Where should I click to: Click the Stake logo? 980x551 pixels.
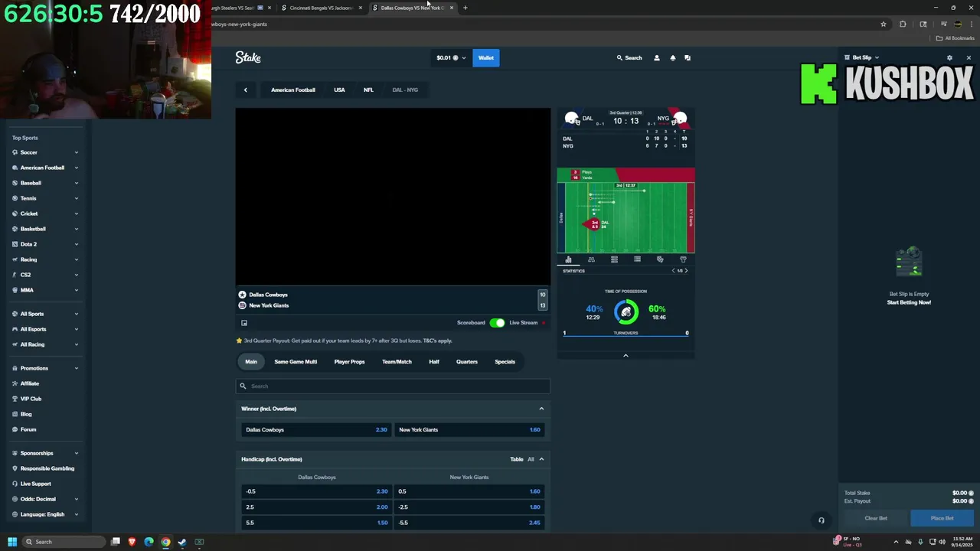248,57
